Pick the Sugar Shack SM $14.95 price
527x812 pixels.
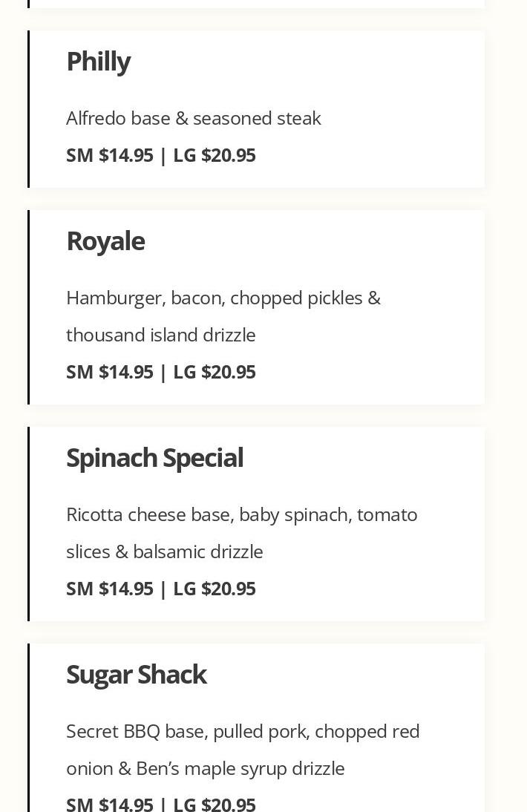(110, 804)
